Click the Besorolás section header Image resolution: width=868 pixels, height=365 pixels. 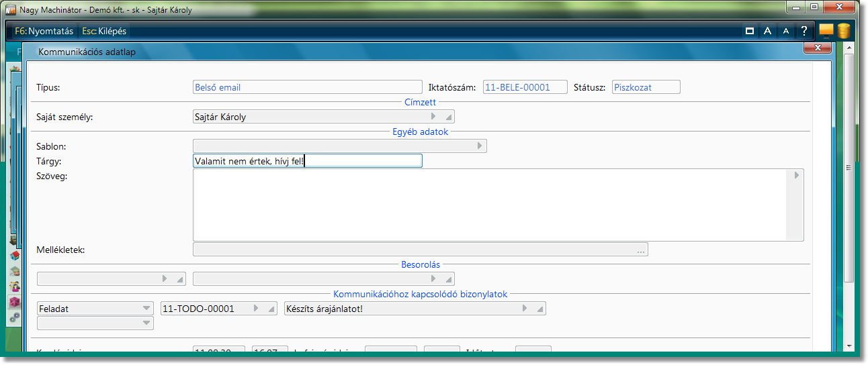(421, 264)
